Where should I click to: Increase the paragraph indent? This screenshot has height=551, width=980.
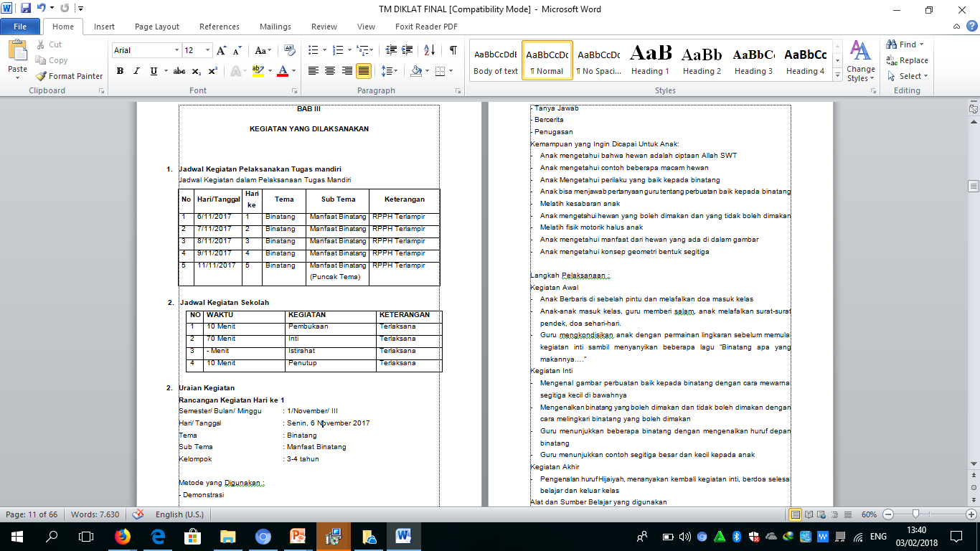click(x=408, y=50)
